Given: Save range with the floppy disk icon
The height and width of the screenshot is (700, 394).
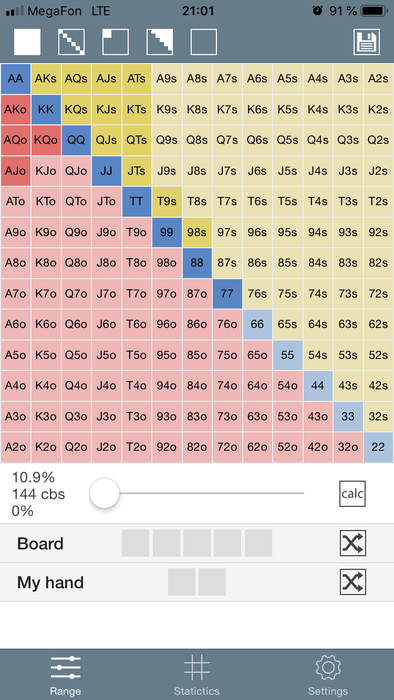Looking at the screenshot, I should click(367, 42).
